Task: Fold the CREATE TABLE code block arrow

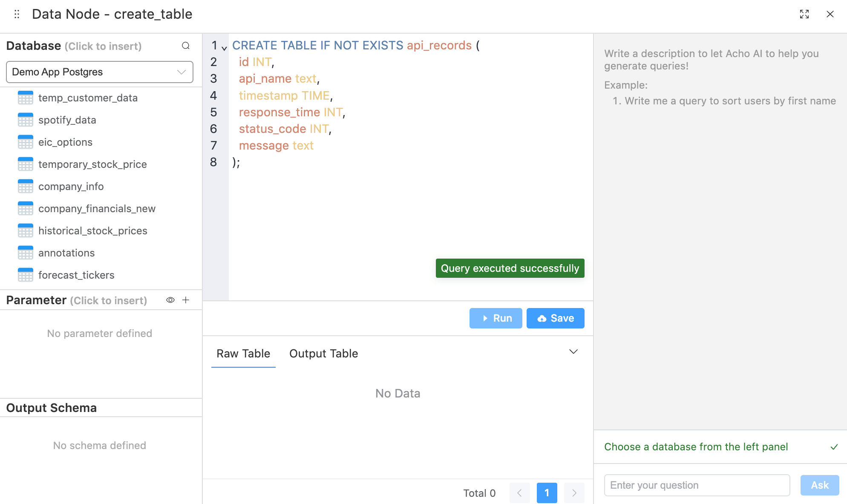Action: (x=224, y=48)
